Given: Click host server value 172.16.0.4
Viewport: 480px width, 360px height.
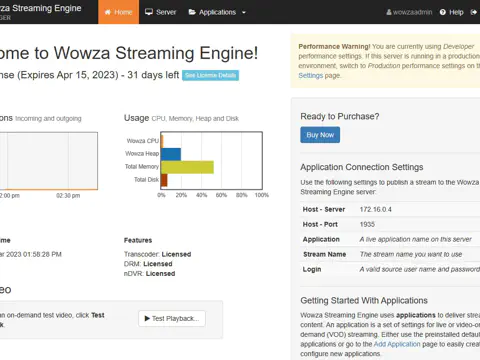Looking at the screenshot, I should 376,209.
